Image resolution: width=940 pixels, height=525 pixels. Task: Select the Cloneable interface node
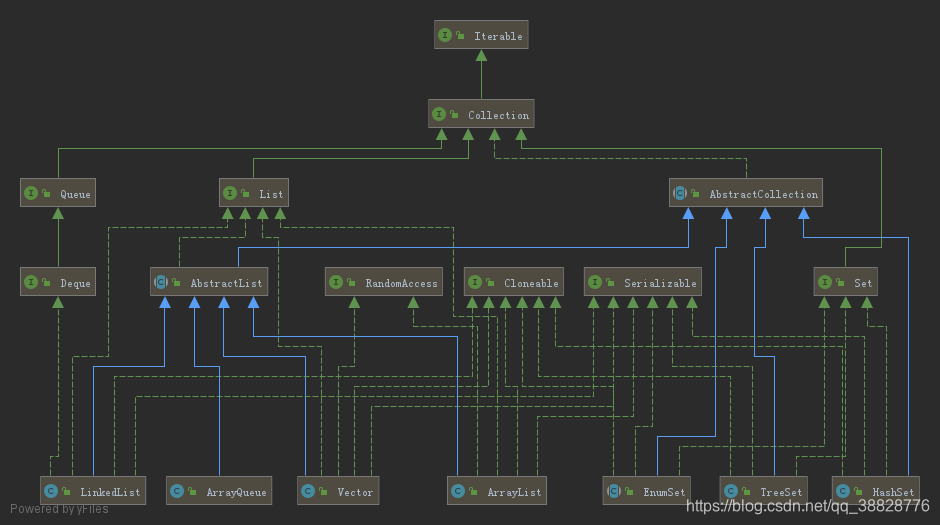[x=513, y=282]
